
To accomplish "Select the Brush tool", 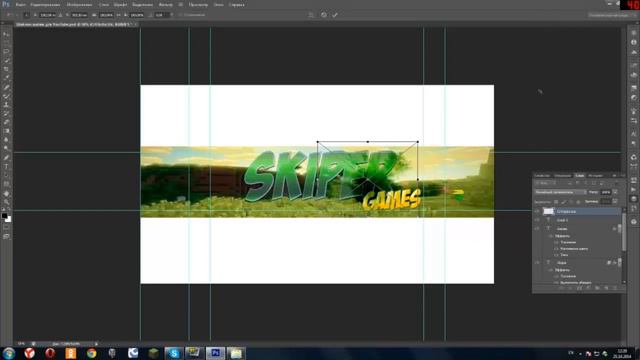I will click(6, 96).
